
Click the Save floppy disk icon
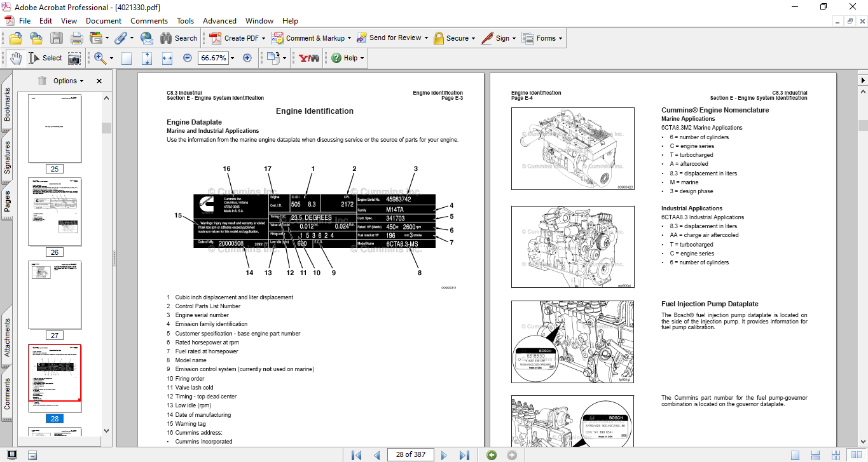click(x=57, y=38)
